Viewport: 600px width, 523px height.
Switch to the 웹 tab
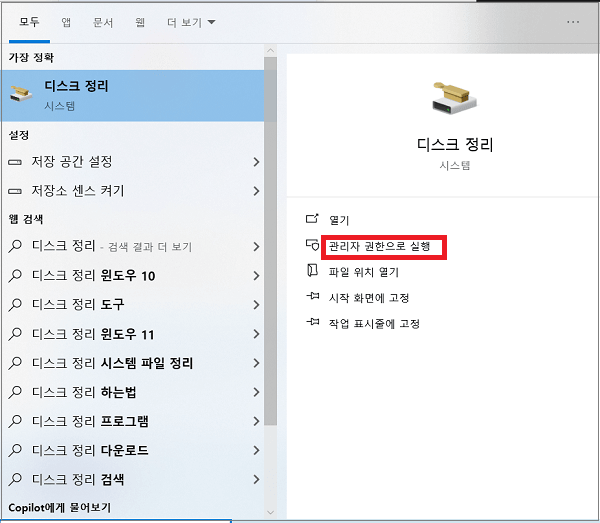(x=140, y=22)
